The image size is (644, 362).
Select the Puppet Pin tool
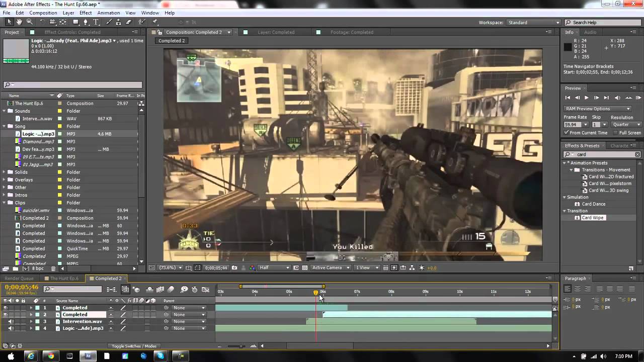pos(154,22)
